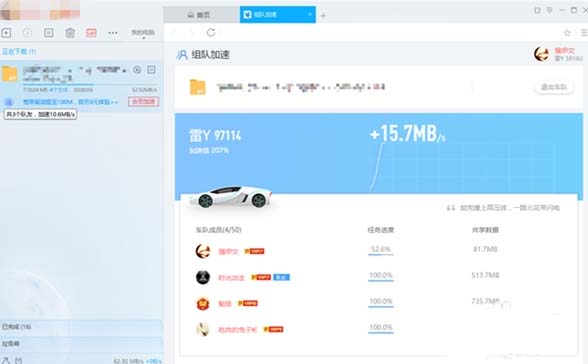The width and height of the screenshot is (588, 364).
Task: Open the 已完成 (16) completed list
Action: [x=16, y=327]
